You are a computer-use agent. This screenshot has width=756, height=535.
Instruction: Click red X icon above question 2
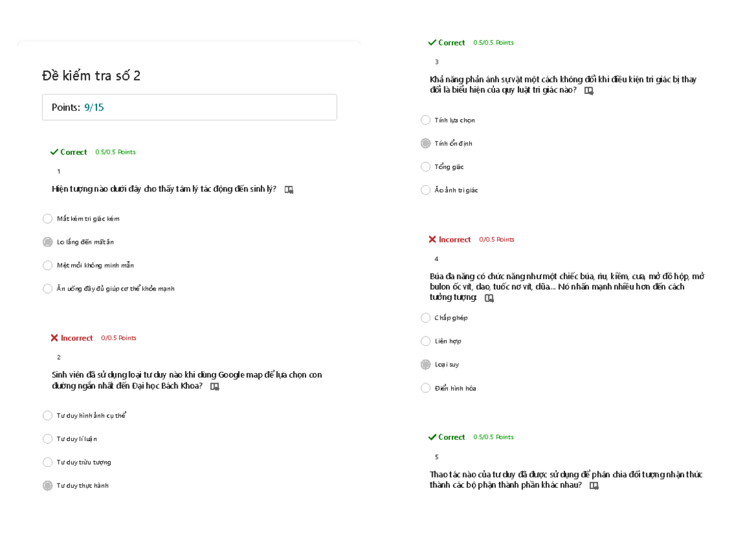click(55, 338)
